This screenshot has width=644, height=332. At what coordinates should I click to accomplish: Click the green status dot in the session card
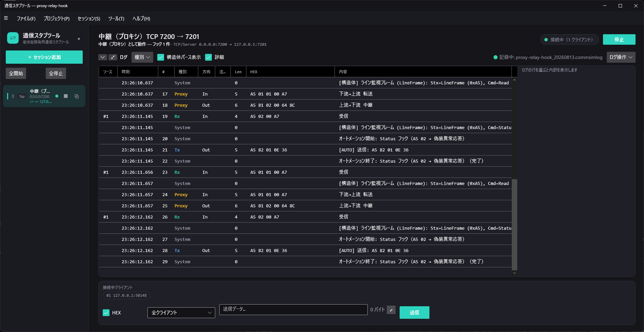click(x=57, y=96)
